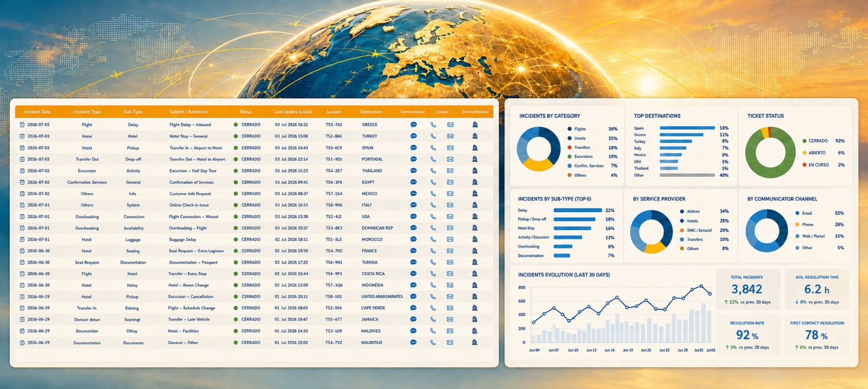Viewport: 868px width, 389px height.
Task: Open the building icon in the EGYPT row
Action: [475, 182]
